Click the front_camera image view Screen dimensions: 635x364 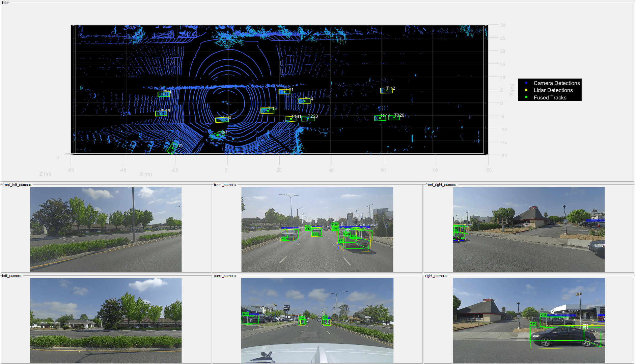317,230
